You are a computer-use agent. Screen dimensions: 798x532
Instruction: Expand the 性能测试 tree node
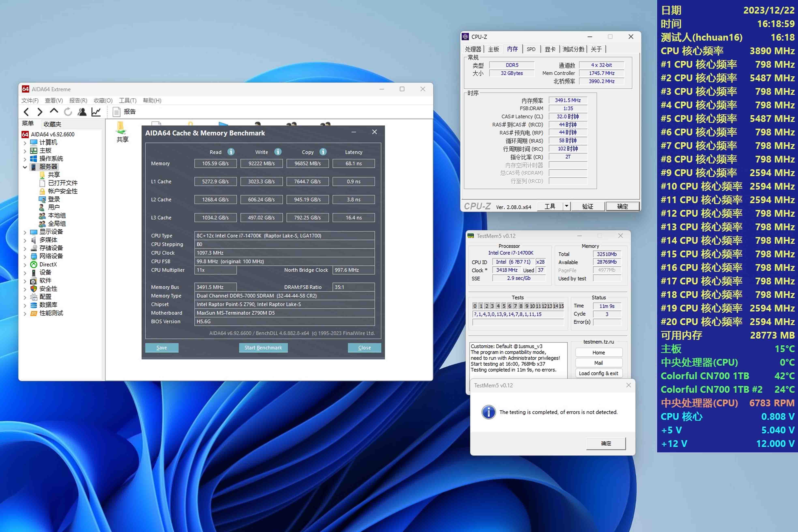[25, 313]
